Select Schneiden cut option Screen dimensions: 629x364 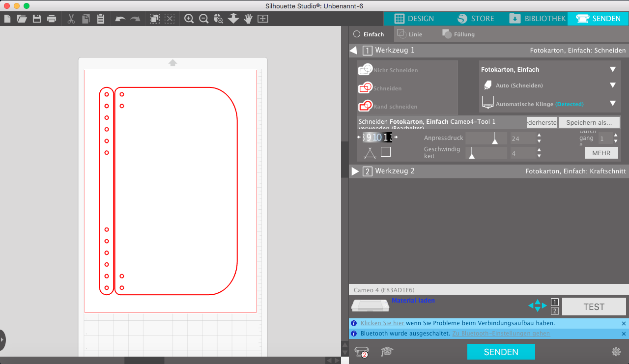(380, 88)
